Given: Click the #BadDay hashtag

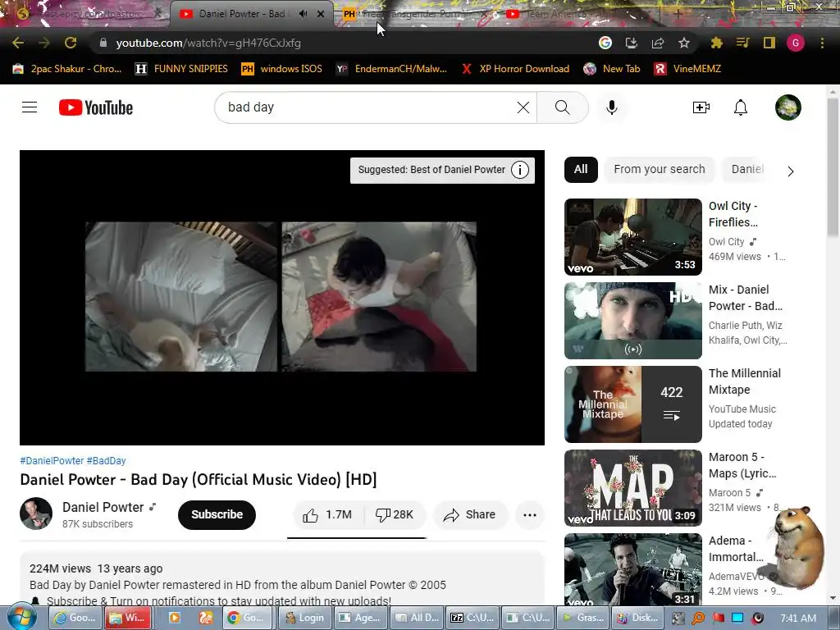Looking at the screenshot, I should pyautogui.click(x=106, y=461).
